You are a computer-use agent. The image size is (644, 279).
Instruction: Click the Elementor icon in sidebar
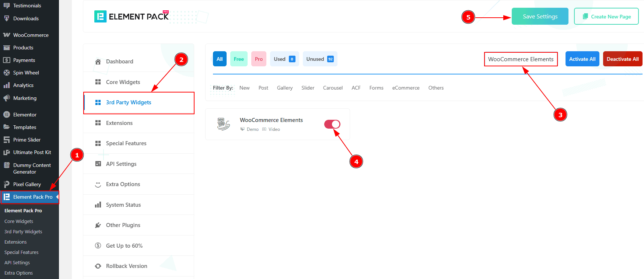pos(7,115)
